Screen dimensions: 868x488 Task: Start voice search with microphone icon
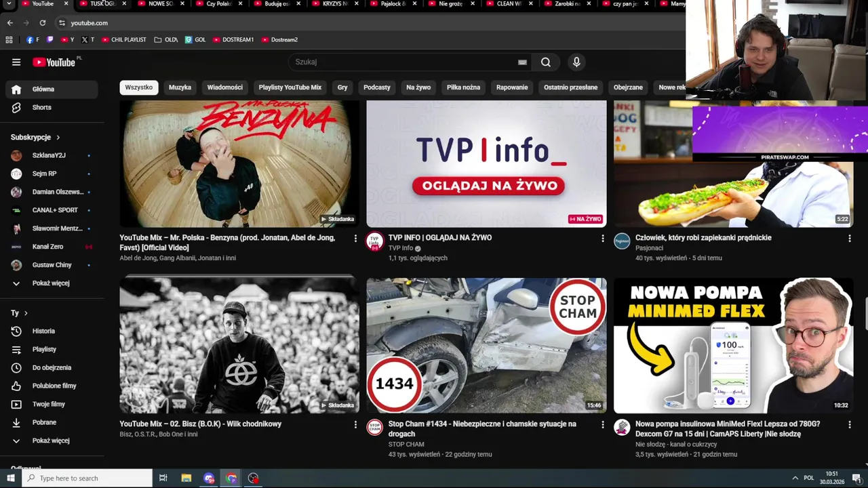point(576,62)
